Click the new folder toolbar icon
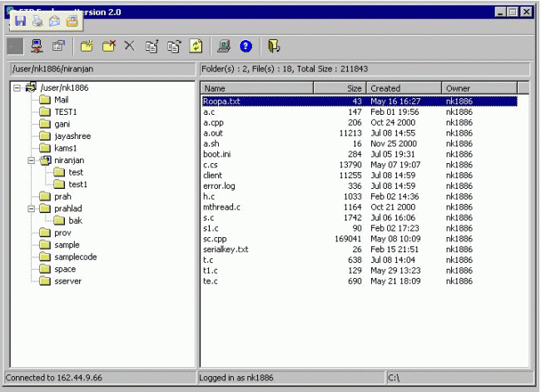 tap(87, 47)
